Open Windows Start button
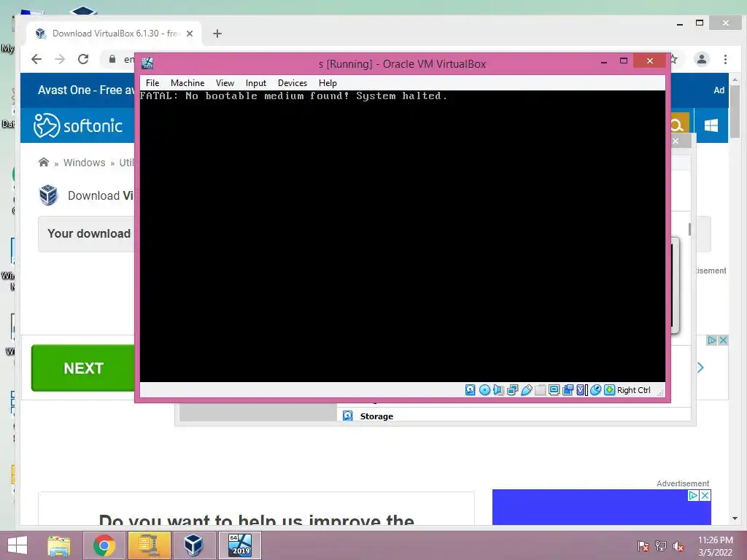This screenshot has width=747, height=560. click(18, 545)
